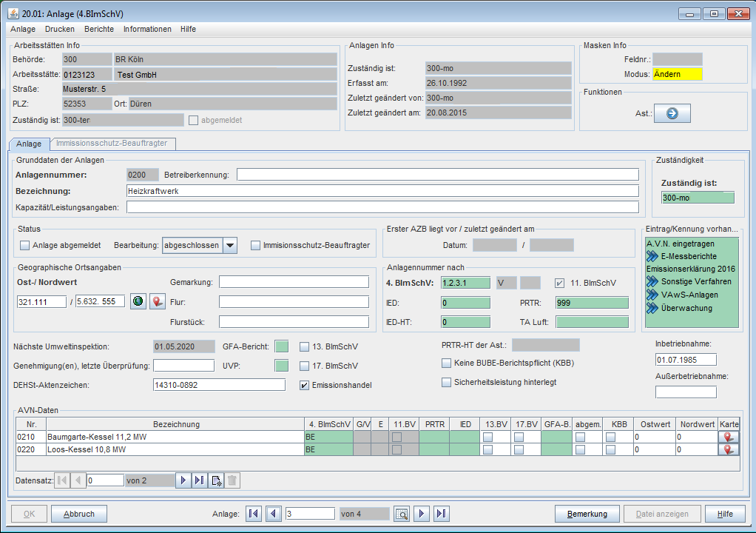
Task: Open the globe map coordinates icon
Action: click(x=138, y=301)
